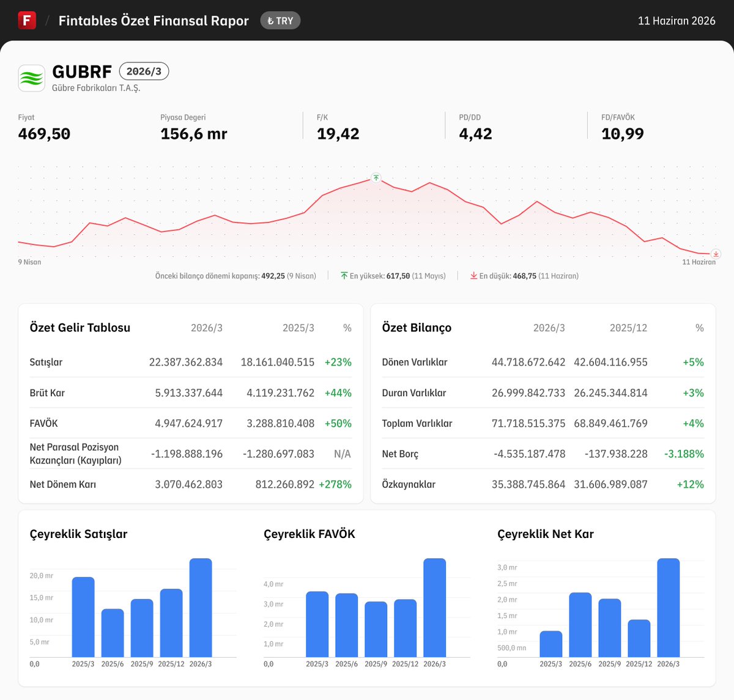
Task: Click the 9 Nisan chart axis label
Action: (29, 262)
